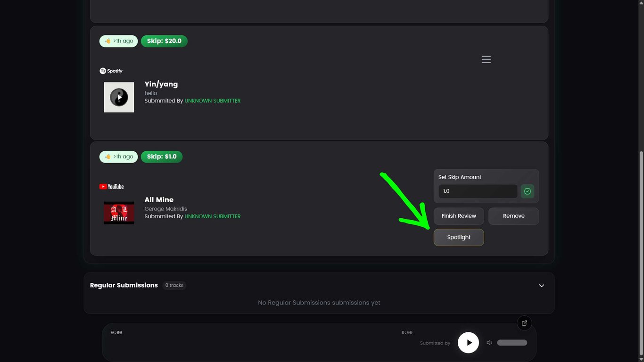Click the Skip: $1.0 badge
Viewport: 644px width, 362px height.
pyautogui.click(x=162, y=156)
